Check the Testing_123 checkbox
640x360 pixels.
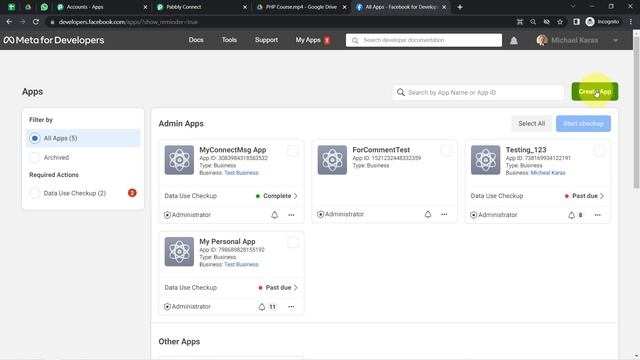coord(599,151)
